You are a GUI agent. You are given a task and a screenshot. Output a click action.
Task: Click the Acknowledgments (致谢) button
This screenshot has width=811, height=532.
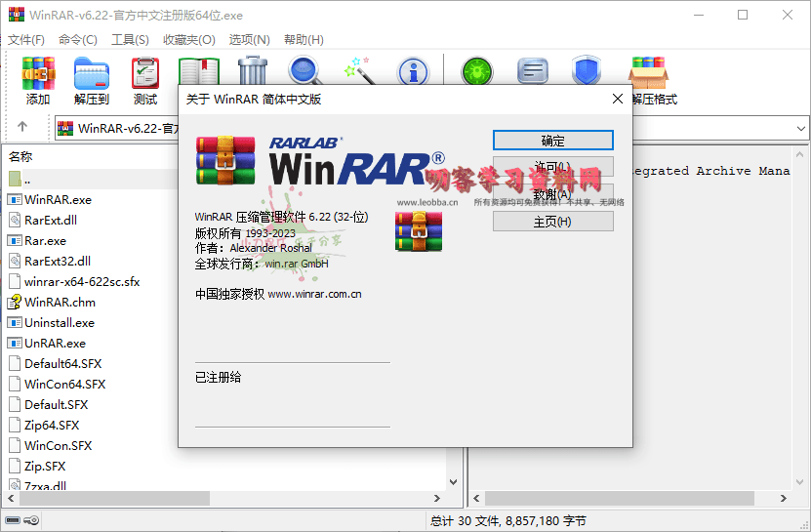[553, 194]
